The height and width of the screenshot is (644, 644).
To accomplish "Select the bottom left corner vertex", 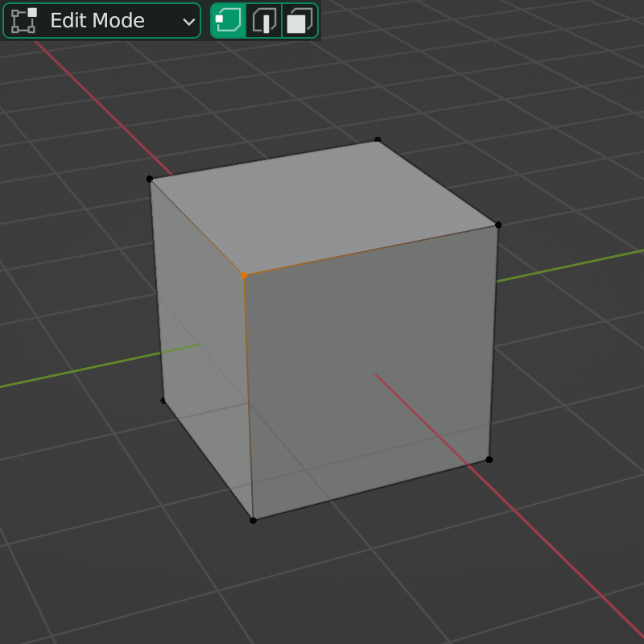I will pyautogui.click(x=163, y=400).
